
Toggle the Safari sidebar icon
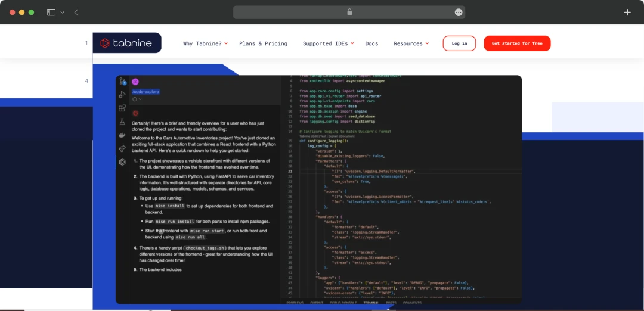(x=51, y=13)
